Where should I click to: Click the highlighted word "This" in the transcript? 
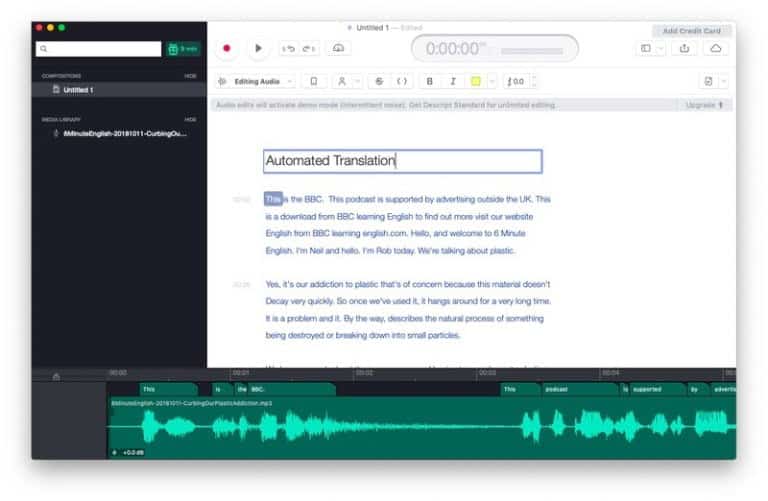(273, 199)
